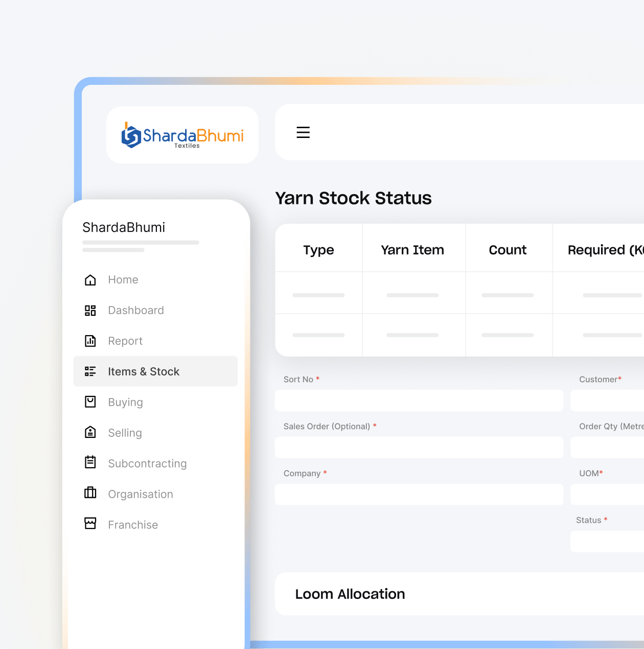Click the Order Qty input field
Viewport: 644px width, 649px height.
coord(607,448)
